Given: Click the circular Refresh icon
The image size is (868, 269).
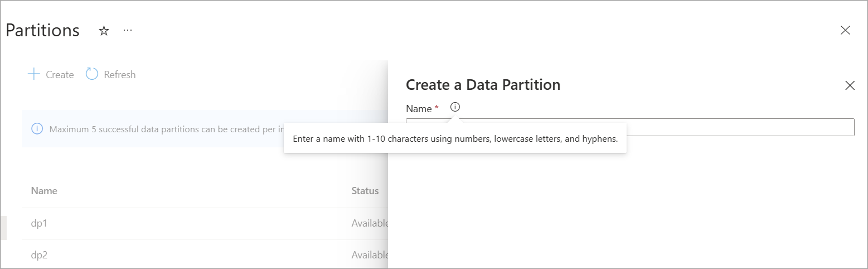Looking at the screenshot, I should click(92, 74).
